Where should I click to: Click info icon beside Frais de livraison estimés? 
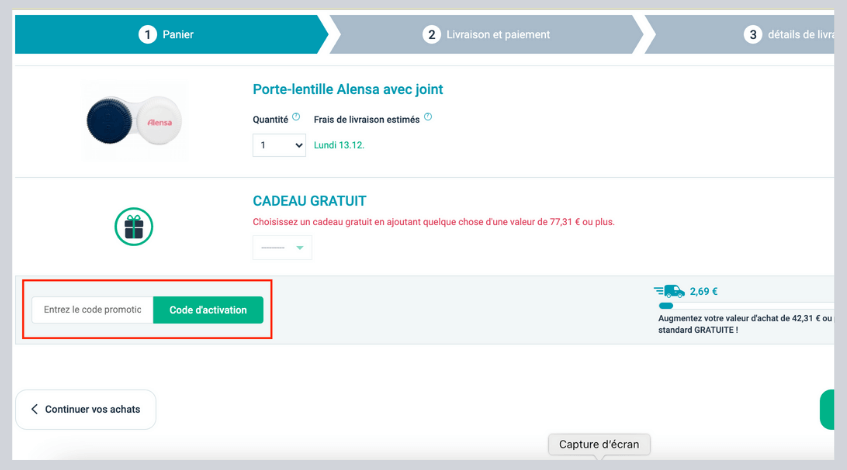point(428,117)
